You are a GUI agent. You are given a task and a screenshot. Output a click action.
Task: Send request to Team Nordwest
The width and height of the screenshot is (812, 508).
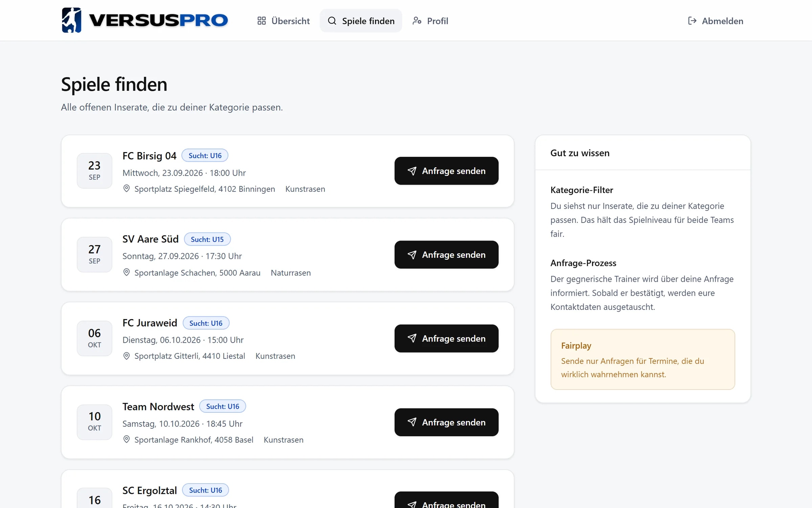click(x=446, y=422)
